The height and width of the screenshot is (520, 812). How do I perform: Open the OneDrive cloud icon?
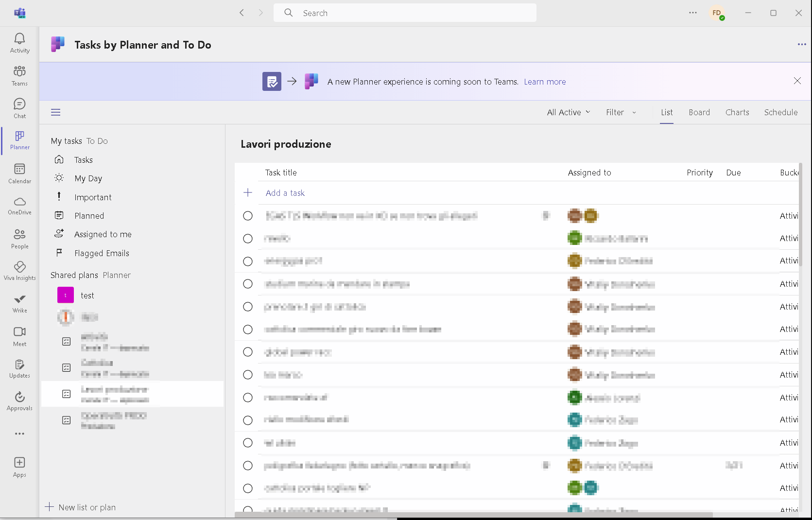19,206
